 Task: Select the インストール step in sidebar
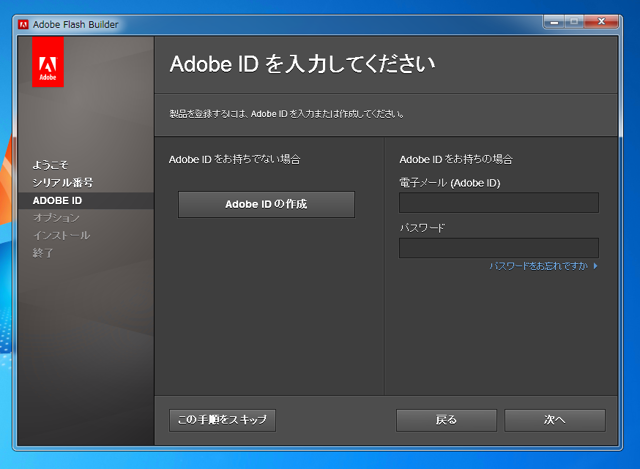(x=61, y=236)
